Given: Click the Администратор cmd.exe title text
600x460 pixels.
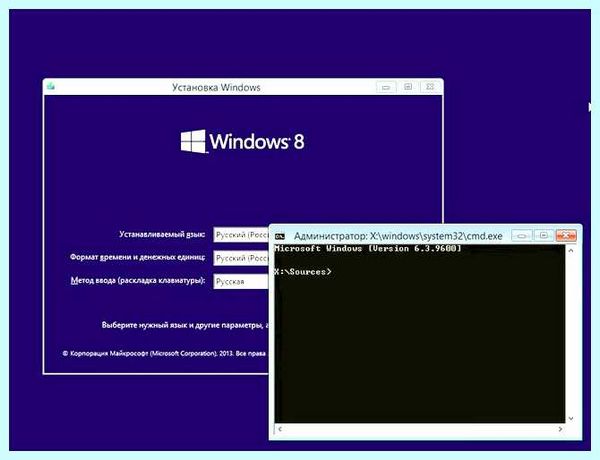Looking at the screenshot, I should (x=398, y=236).
